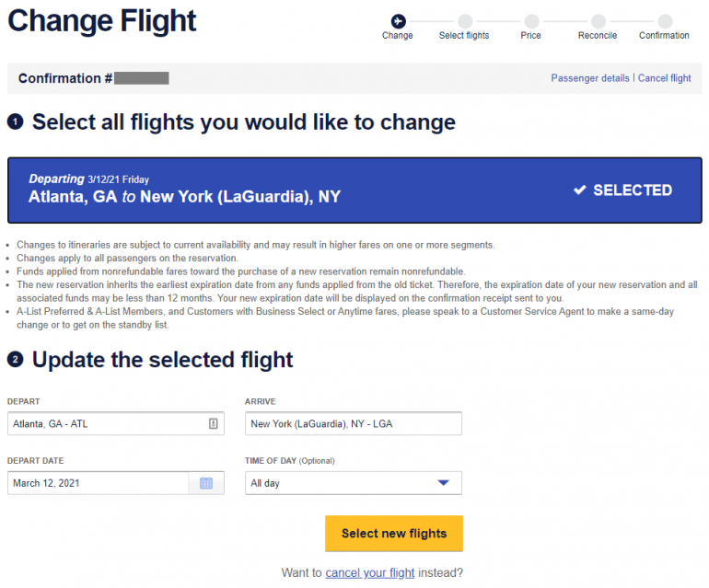Click the Arrive field showing New York LaGuardia
Image resolution: width=709 pixels, height=588 pixels.
tap(353, 424)
